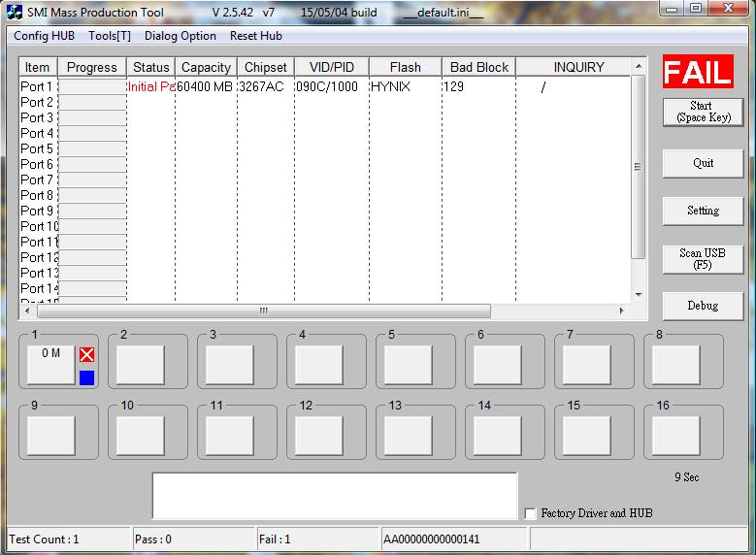Select the Port 14 row

325,288
